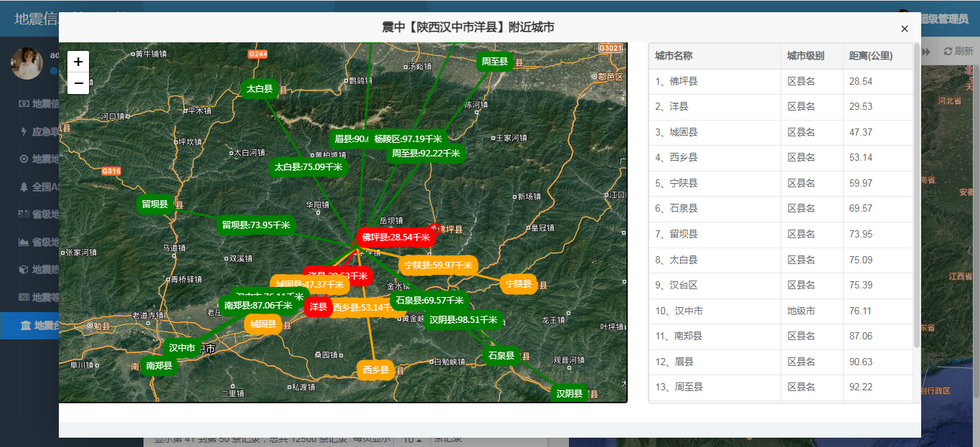Select table row 1、佛坪县

781,82
